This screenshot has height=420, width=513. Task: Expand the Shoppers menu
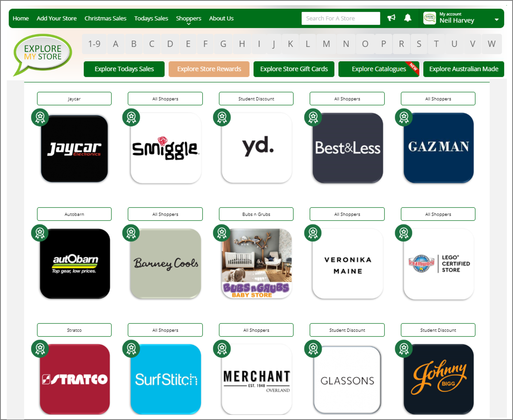(188, 19)
